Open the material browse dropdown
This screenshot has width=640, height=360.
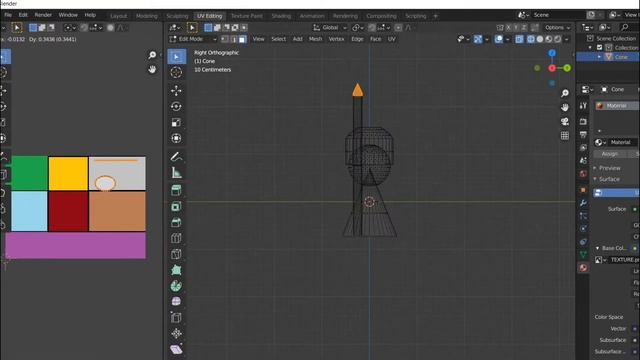pos(600,142)
